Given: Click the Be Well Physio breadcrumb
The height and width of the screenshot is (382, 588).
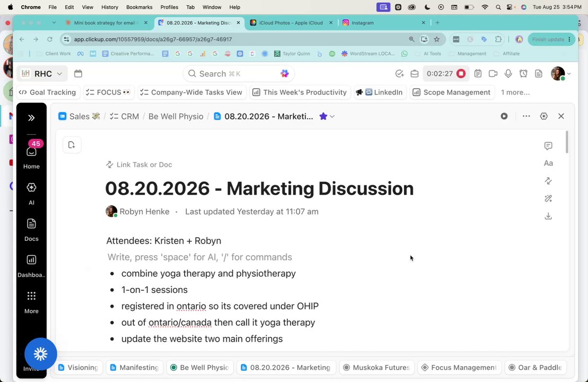Looking at the screenshot, I should coord(176,116).
